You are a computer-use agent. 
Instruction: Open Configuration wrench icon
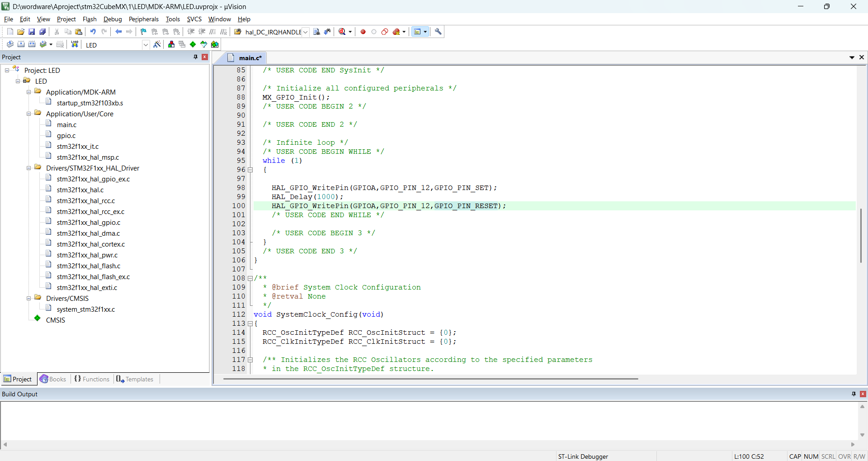coord(438,32)
